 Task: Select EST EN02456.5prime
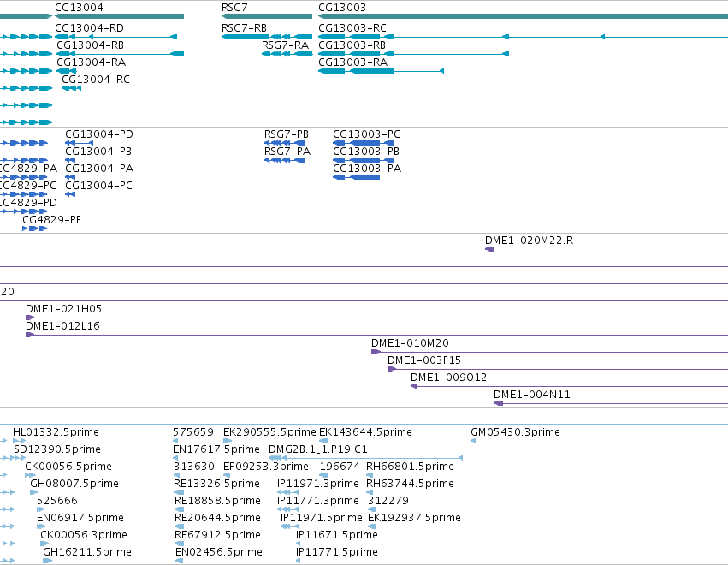179,561
